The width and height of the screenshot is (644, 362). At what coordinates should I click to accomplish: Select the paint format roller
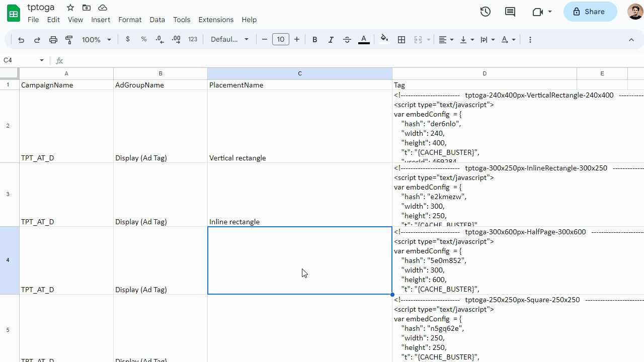[69, 40]
